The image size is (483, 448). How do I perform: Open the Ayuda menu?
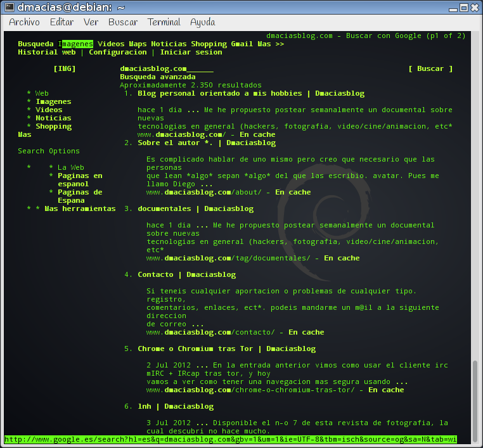(203, 22)
